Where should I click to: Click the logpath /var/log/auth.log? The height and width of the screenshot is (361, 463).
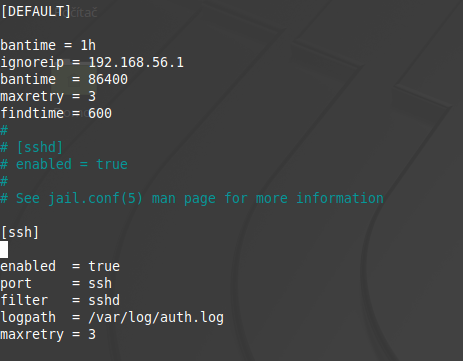(156, 318)
